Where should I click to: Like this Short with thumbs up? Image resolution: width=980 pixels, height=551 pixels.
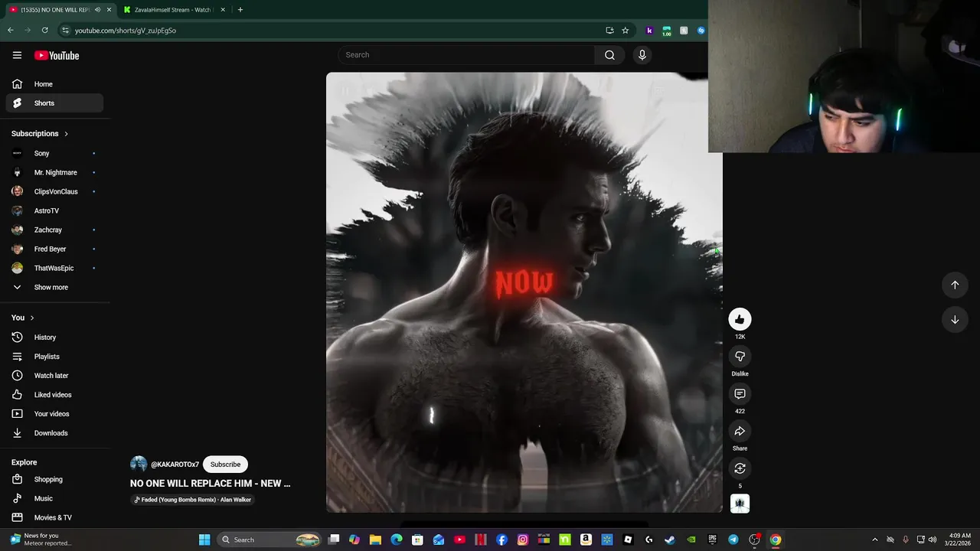[740, 319]
